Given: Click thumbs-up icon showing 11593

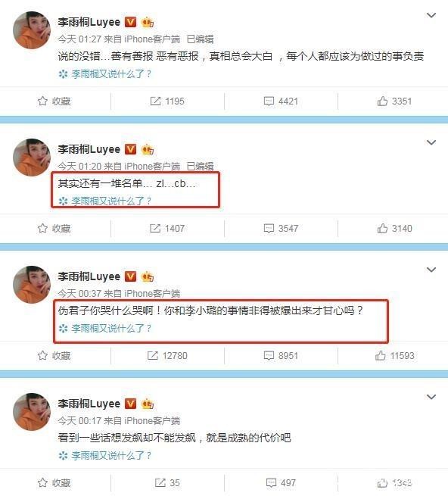Looking at the screenshot, I should [381, 356].
